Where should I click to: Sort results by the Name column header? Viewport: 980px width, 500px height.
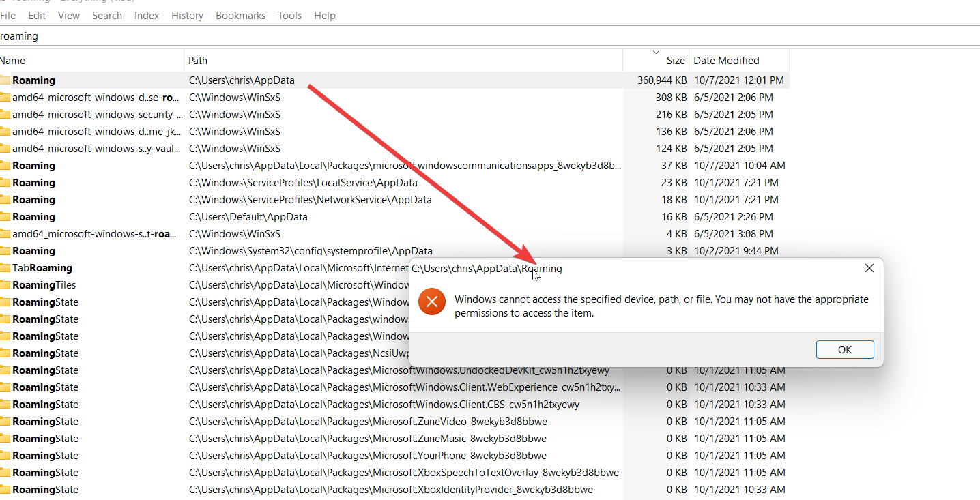pyautogui.click(x=13, y=60)
